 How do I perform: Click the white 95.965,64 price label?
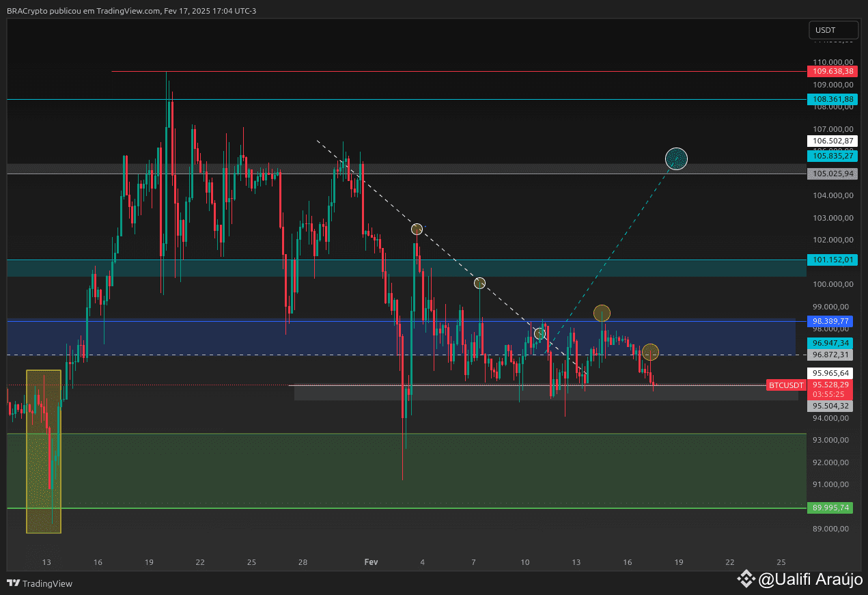tap(831, 373)
